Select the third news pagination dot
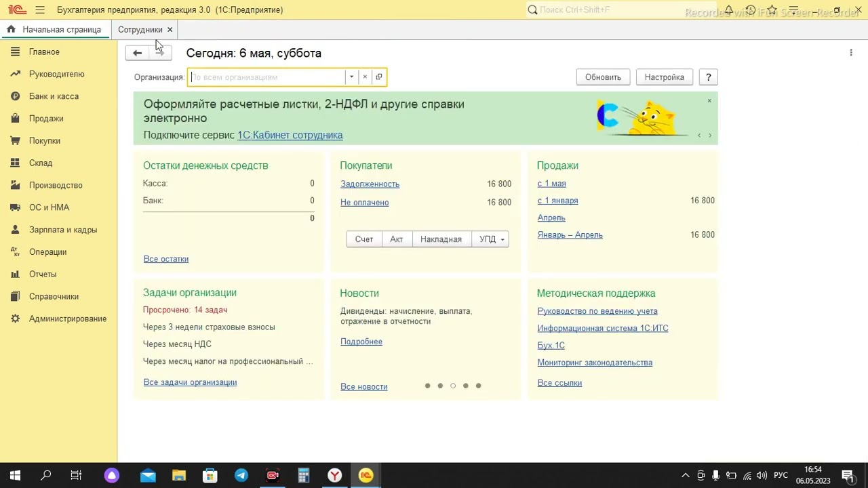Viewport: 868px width, 488px height. (453, 386)
